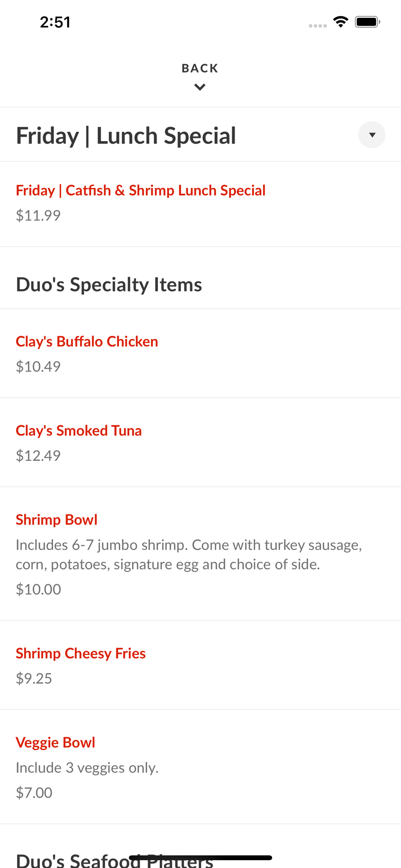Open Clay's Smoked Tuna item
This screenshot has height=868, width=401.
tap(79, 431)
